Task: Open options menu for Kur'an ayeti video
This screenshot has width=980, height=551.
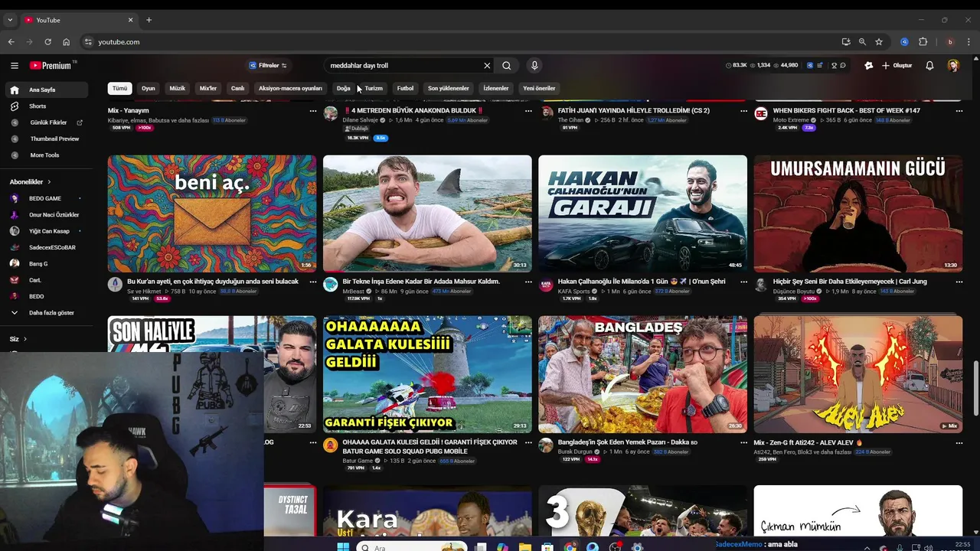Action: pos(312,282)
